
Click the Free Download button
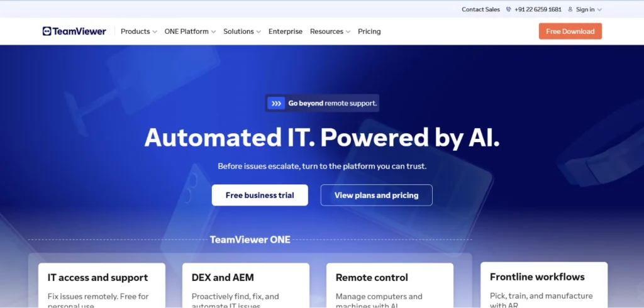pos(570,31)
